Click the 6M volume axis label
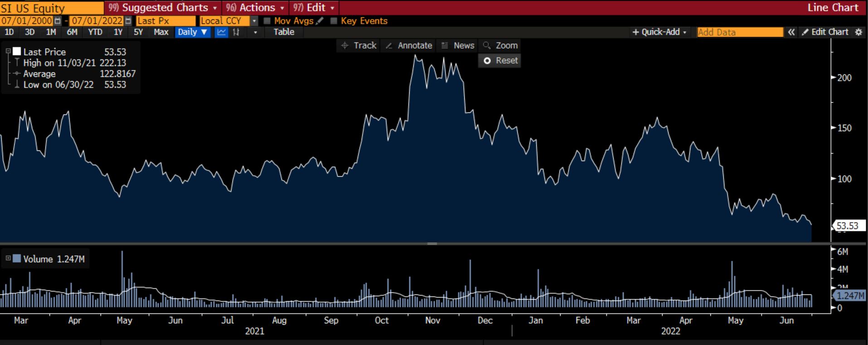Viewport: 868px width, 345px height. pyautogui.click(x=842, y=252)
